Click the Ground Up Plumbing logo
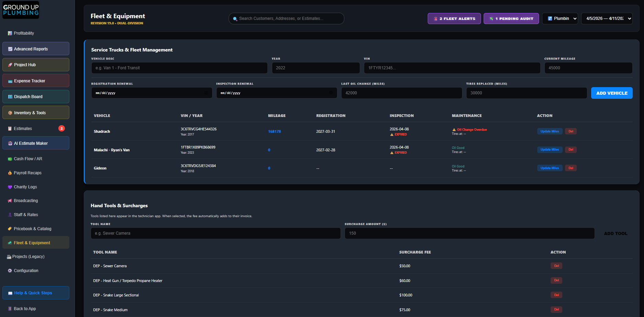 (x=21, y=10)
